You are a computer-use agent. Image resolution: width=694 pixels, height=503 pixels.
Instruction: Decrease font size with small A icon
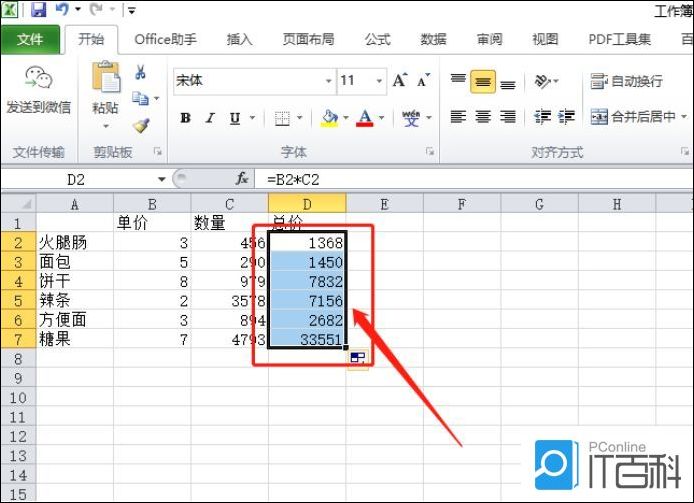tap(423, 81)
